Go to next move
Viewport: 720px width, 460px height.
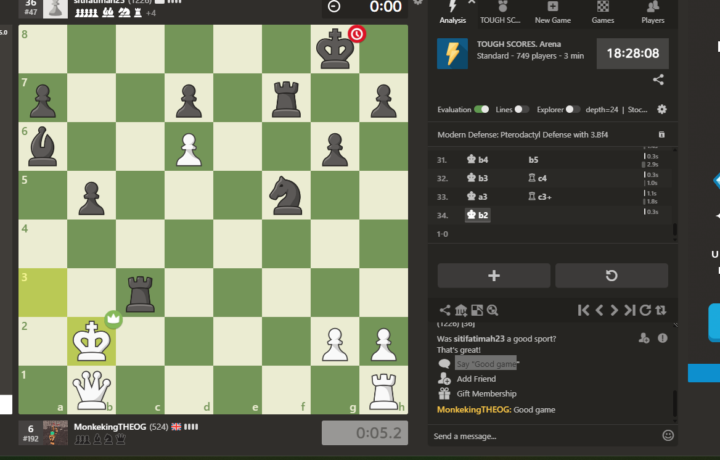tap(614, 310)
